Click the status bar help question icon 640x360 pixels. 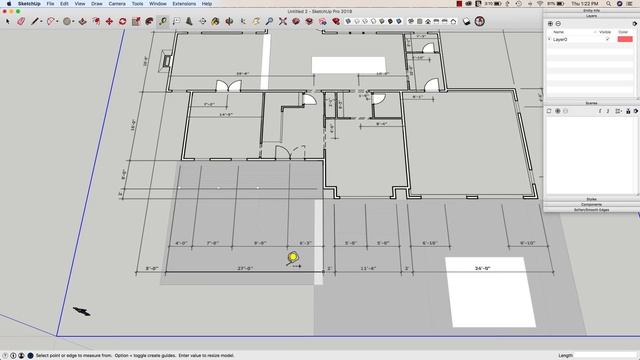[x=5, y=356]
